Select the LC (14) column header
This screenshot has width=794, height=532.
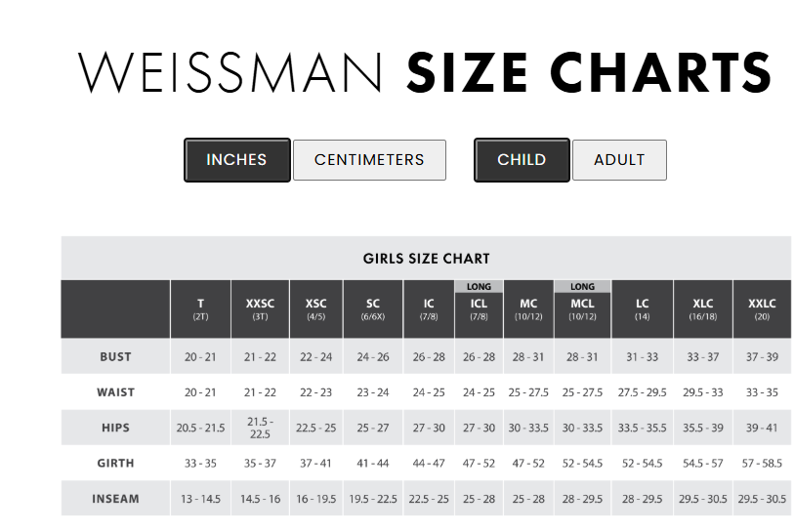(x=642, y=309)
